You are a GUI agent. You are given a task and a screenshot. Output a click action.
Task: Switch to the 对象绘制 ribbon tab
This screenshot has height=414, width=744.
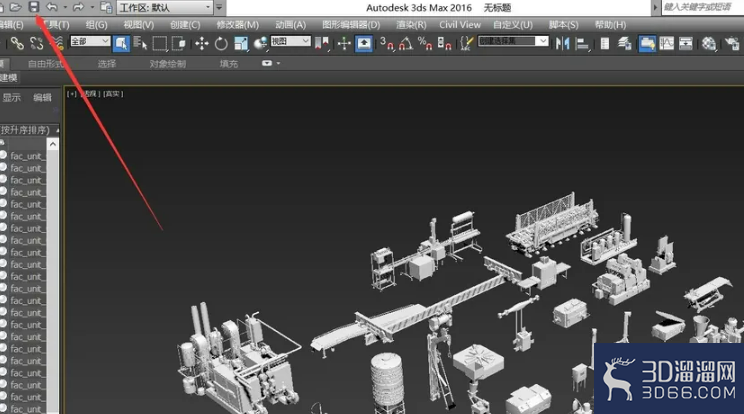point(167,64)
